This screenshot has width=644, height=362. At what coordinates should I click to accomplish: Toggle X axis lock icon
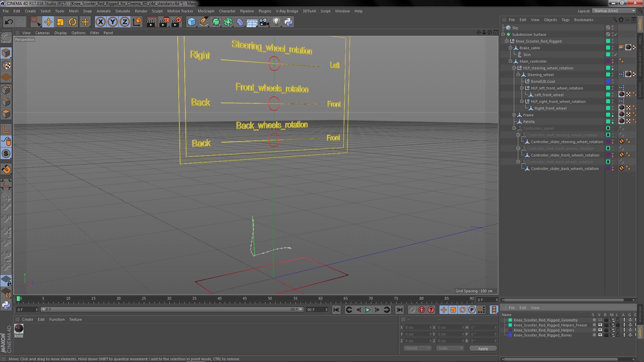100,22
